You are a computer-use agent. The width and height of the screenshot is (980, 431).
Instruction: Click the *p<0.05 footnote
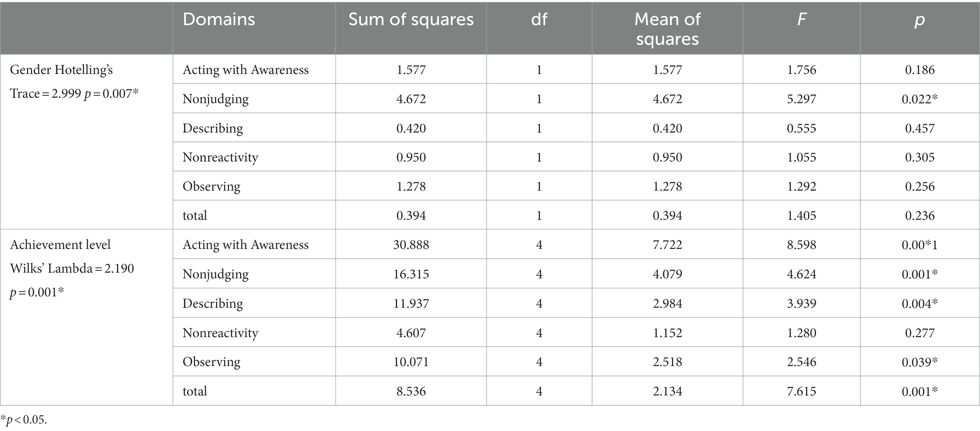pos(24,420)
